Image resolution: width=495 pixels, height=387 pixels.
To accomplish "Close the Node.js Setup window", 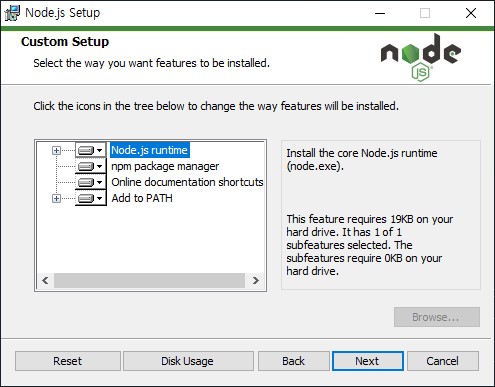I will (x=471, y=13).
